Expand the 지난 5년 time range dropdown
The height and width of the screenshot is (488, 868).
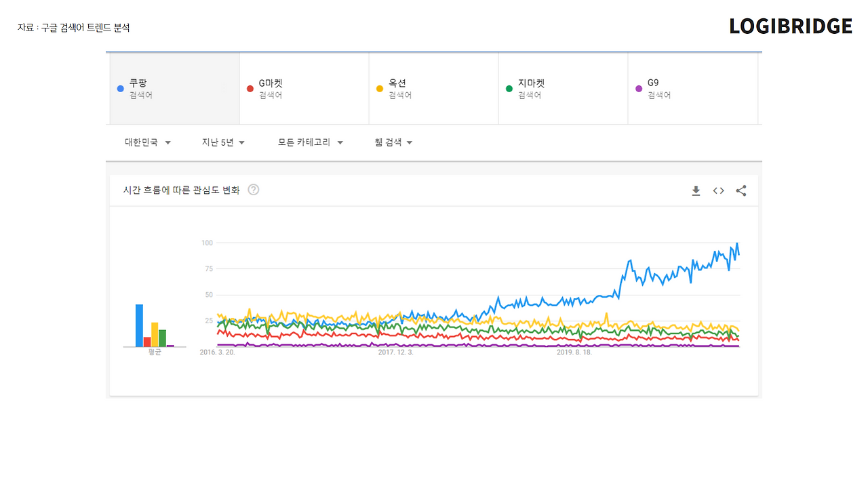point(223,142)
